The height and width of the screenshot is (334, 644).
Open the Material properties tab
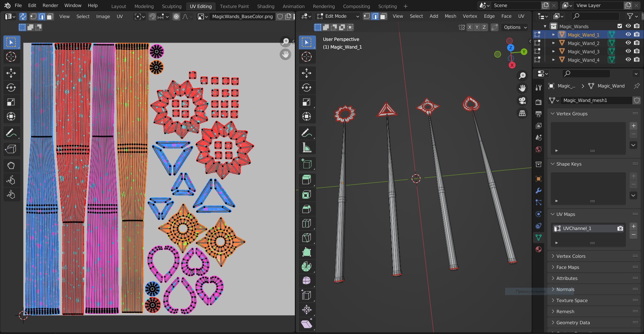(x=538, y=249)
